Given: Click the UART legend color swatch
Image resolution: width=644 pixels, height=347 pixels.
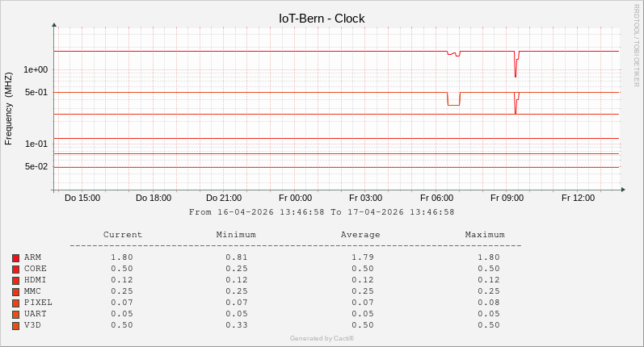Looking at the screenshot, I should [15, 314].
